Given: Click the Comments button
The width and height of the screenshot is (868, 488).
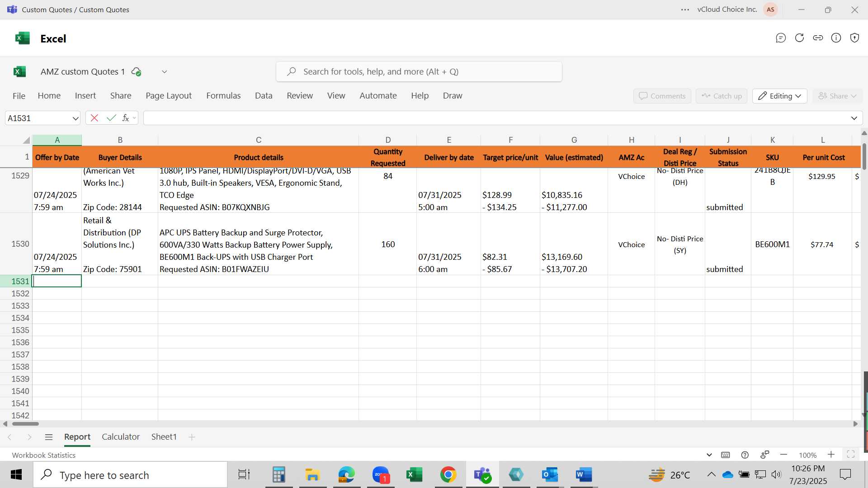Looking at the screenshot, I should coord(662,96).
